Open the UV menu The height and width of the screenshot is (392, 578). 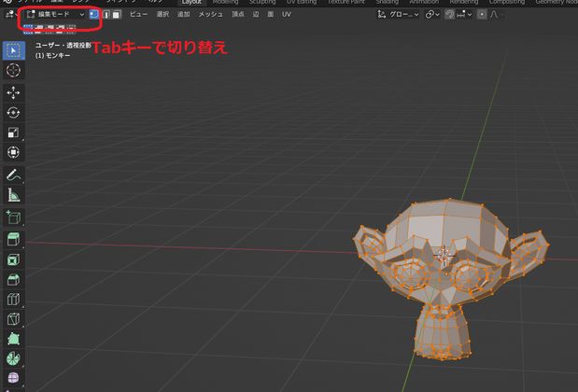(287, 14)
